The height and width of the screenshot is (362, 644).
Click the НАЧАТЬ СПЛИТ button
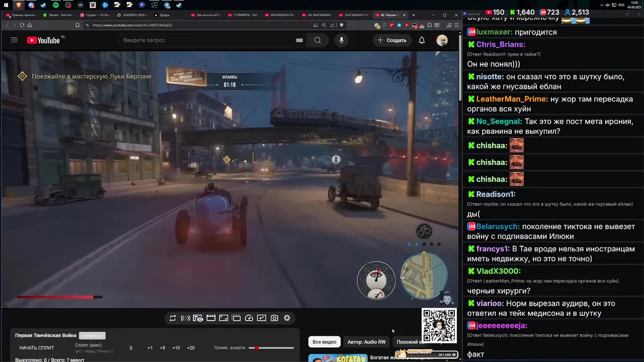[x=37, y=348]
